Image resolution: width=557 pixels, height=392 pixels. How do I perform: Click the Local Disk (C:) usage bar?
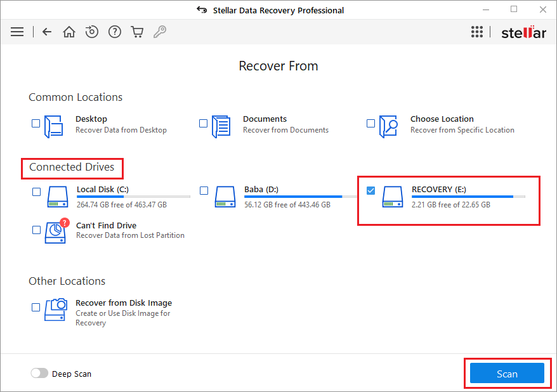point(134,197)
